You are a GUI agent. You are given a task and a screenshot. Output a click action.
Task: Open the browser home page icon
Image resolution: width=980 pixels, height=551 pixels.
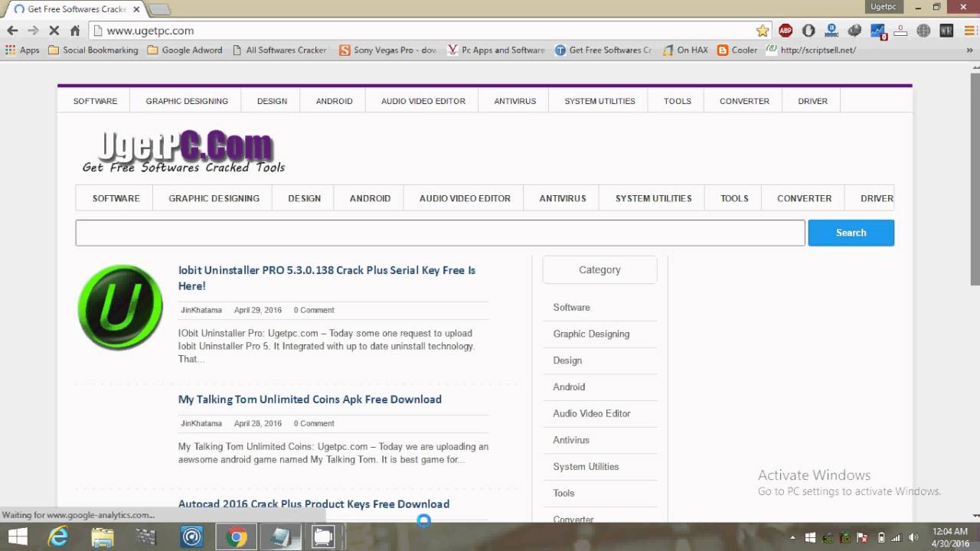pos(75,31)
